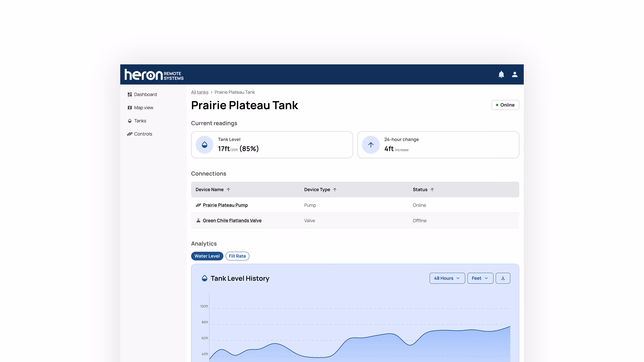Sort connections by Device Type arrow
This screenshot has height=362, width=644.
335,190
